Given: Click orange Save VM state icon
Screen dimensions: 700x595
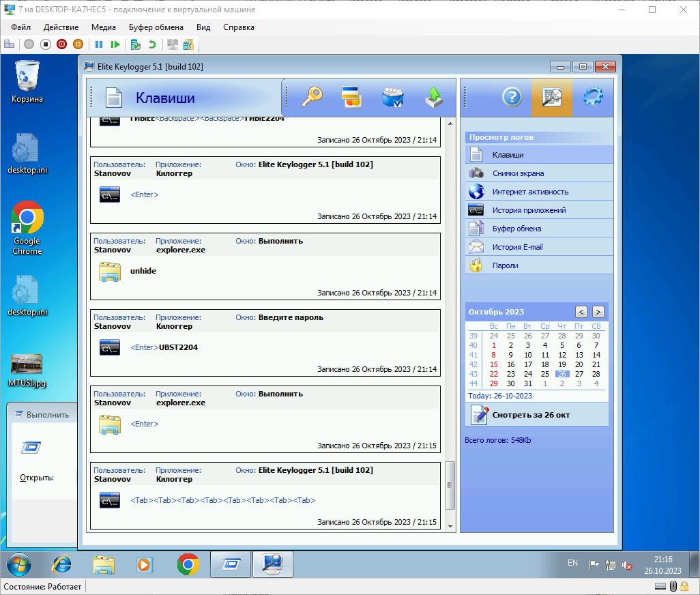Looking at the screenshot, I should pos(78,44).
